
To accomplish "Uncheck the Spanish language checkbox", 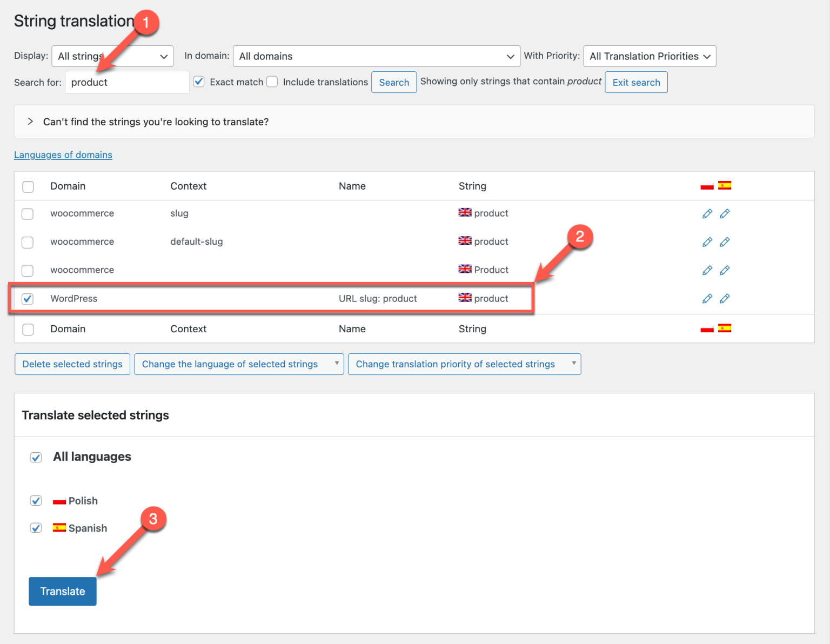I will 36,528.
